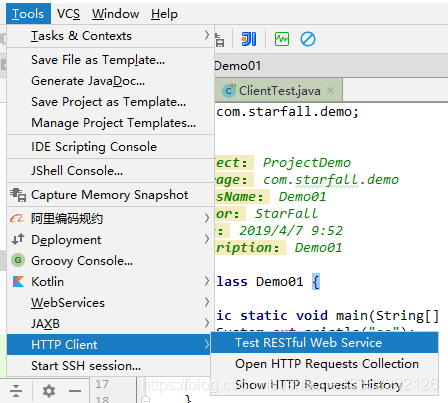Choose Start SSH session...
Viewport: 448px width, 403px height.
pos(110,366)
